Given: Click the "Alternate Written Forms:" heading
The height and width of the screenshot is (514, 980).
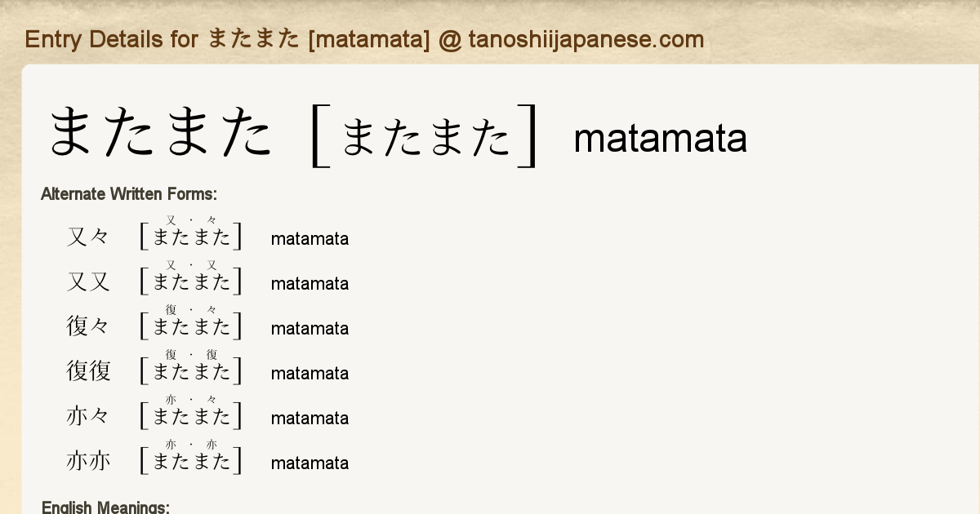Looking at the screenshot, I should tap(129, 194).
